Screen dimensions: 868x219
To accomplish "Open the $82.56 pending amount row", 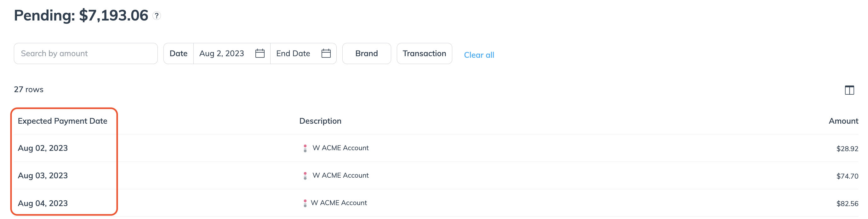I will point(436,203).
